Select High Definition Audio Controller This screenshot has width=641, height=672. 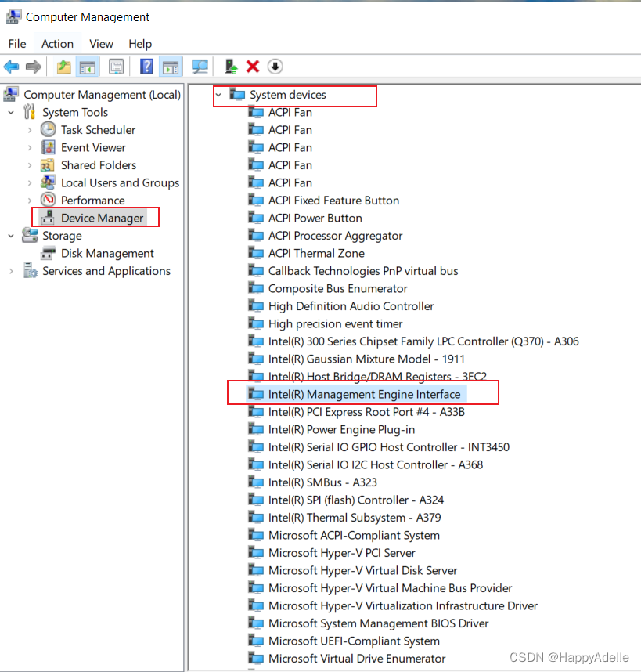351,306
